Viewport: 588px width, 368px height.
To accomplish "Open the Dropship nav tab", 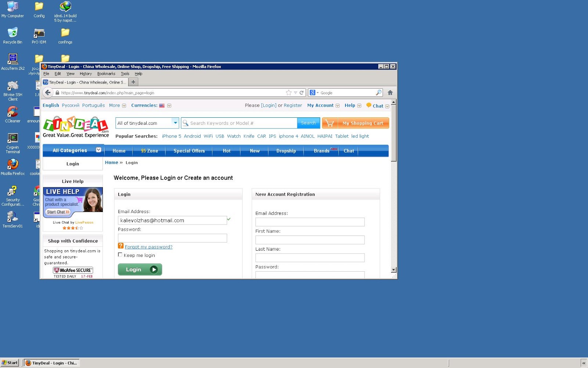I will (x=286, y=151).
